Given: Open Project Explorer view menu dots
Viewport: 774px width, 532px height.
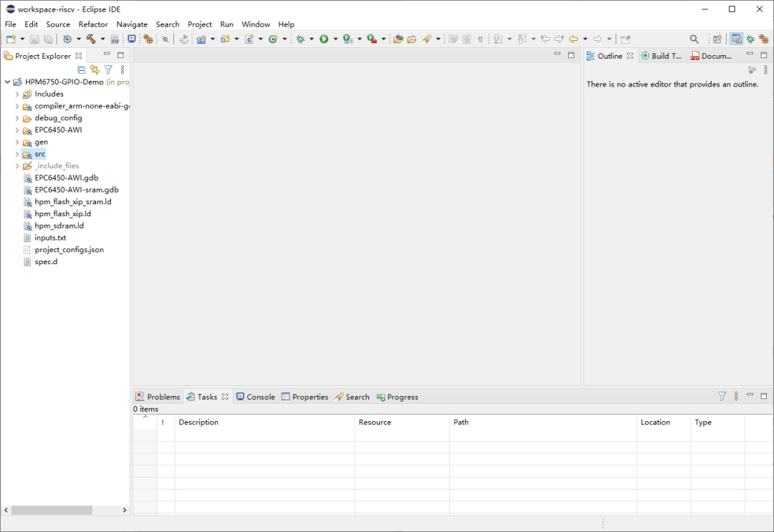Looking at the screenshot, I should pos(123,69).
